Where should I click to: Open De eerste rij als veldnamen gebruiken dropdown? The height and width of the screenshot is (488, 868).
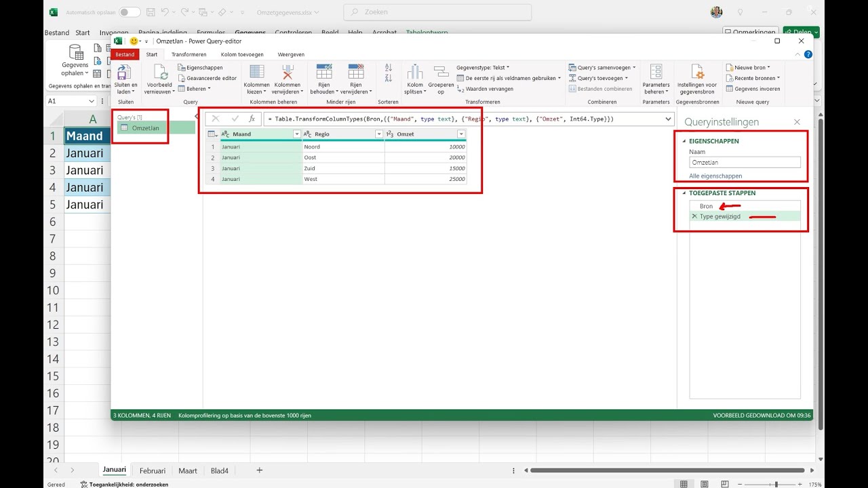coord(509,78)
